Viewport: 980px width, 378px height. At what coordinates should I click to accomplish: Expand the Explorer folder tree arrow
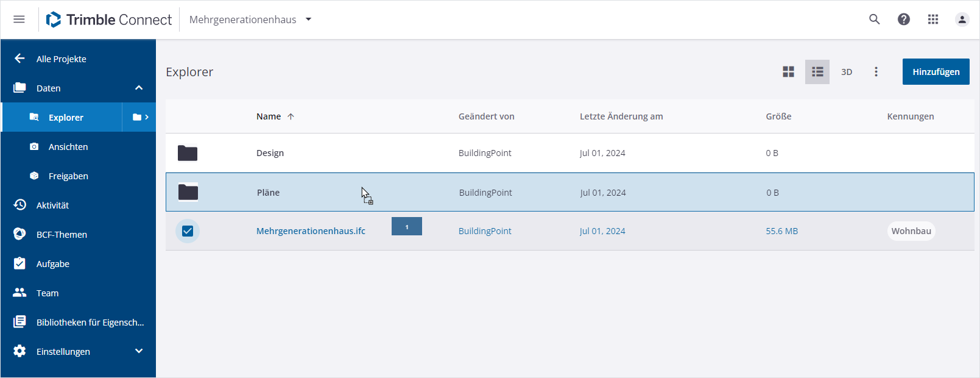pyautogui.click(x=140, y=117)
